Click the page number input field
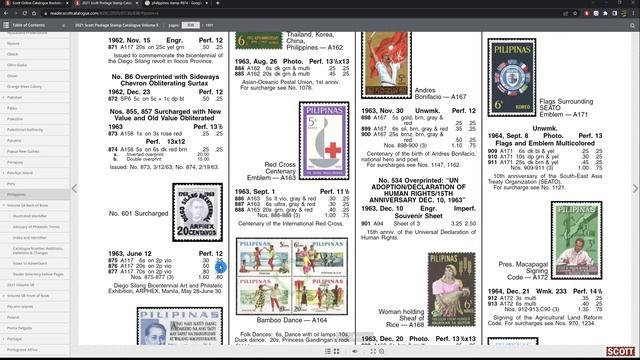640x360 pixels. [x=190, y=25]
